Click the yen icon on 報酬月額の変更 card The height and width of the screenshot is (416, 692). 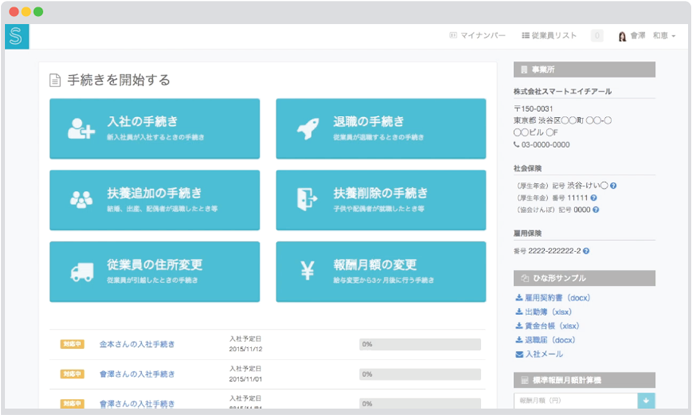point(307,271)
